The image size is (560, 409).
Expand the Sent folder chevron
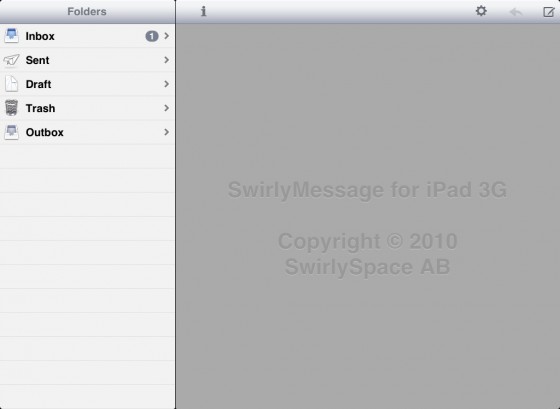[166, 60]
